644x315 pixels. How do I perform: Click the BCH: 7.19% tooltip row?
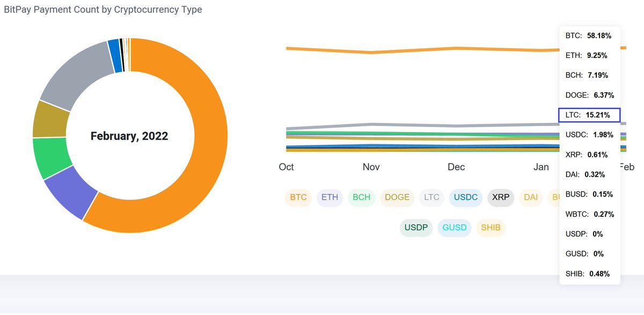tap(587, 75)
